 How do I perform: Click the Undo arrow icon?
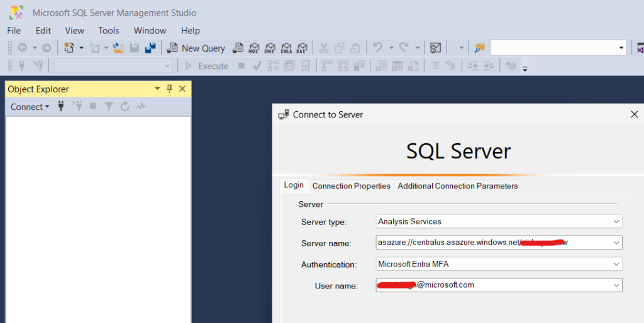click(377, 48)
